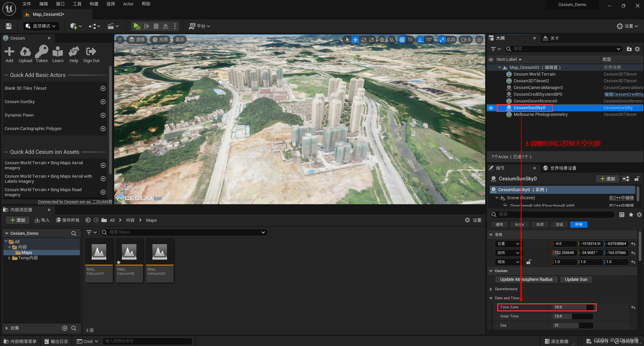644x346 pixels.
Task: Adjust the Time Zone slider value
Action: tap(572, 307)
